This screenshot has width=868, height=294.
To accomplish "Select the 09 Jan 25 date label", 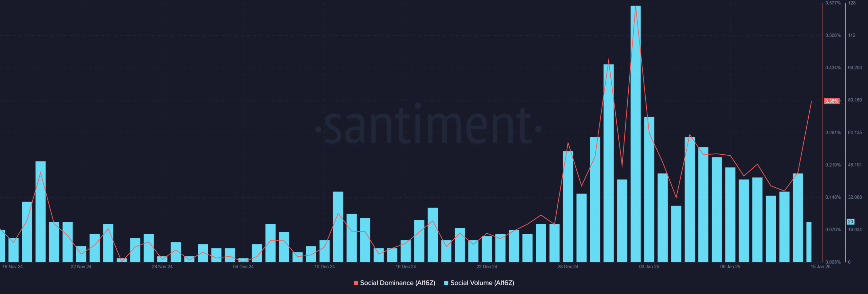I will point(730,267).
